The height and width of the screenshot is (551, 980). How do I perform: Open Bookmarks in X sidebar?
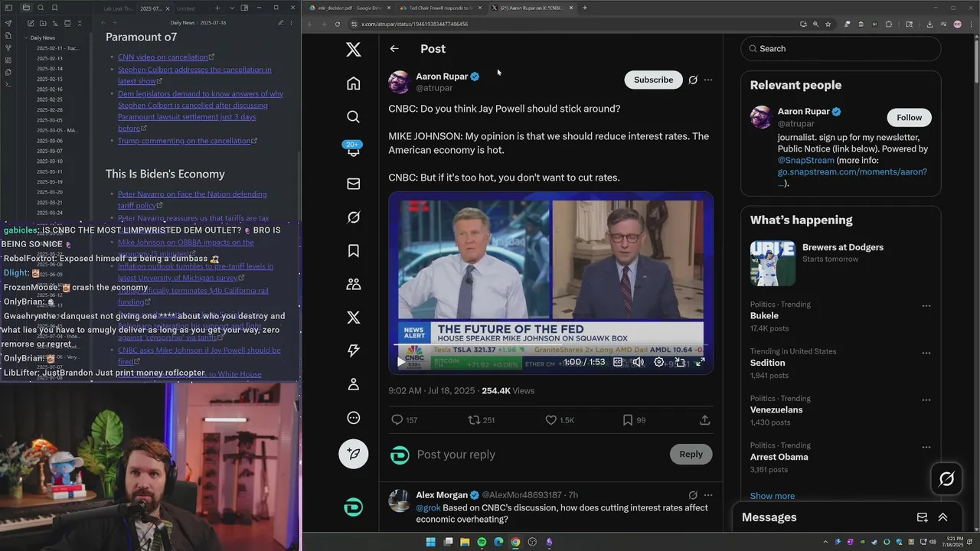click(353, 250)
